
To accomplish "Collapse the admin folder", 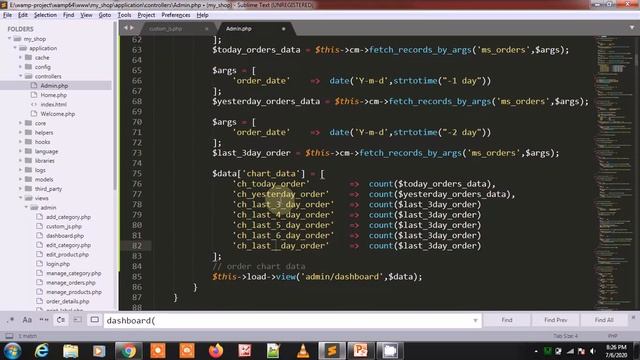I will coord(26,208).
